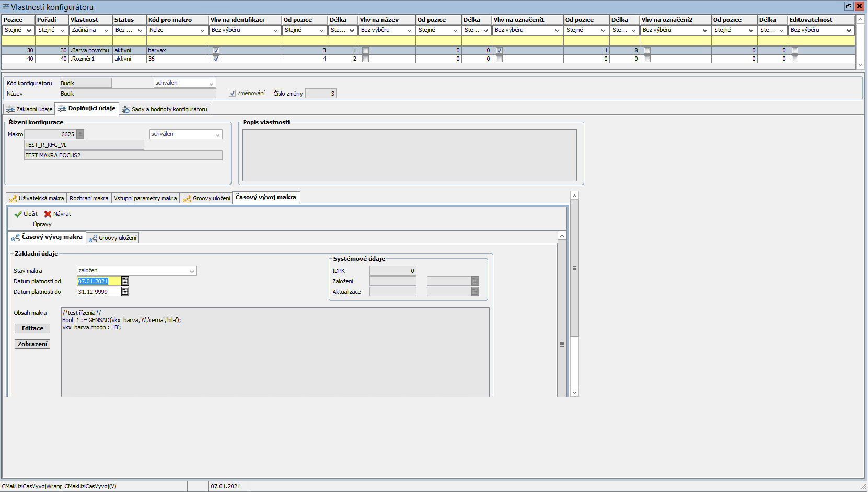Click the red X Návrat icon
The height and width of the screenshot is (492, 868).
[x=48, y=214]
